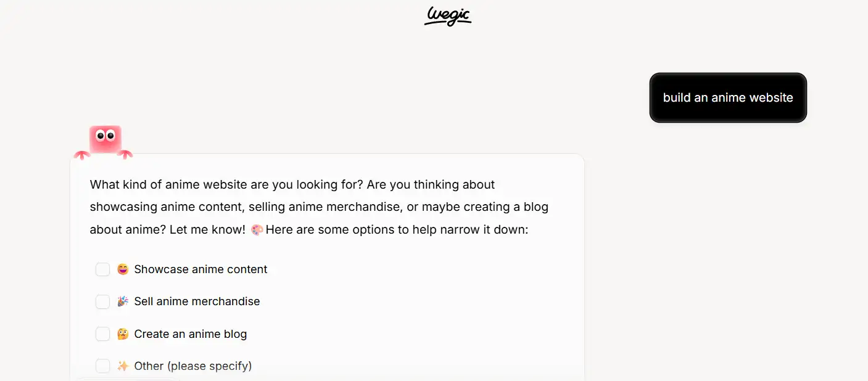
Task: Click the mascot's left pink hand
Action: click(x=81, y=154)
